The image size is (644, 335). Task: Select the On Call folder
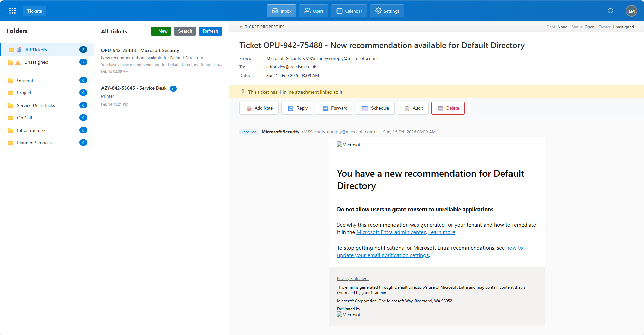pos(47,118)
